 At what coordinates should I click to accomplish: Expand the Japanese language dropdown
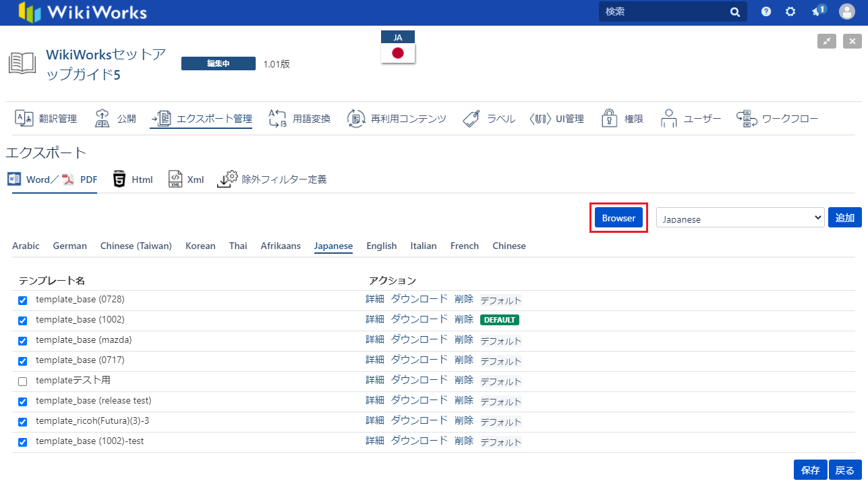click(x=740, y=218)
